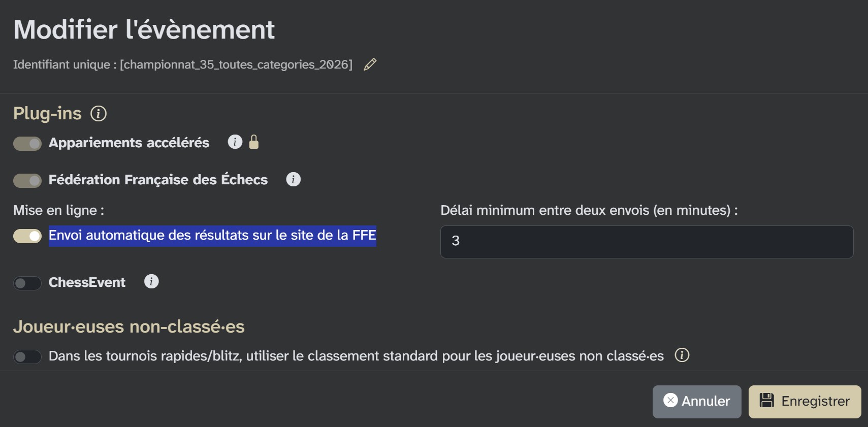Click the info icon about unrated players rule
The height and width of the screenshot is (427, 868).
point(683,355)
